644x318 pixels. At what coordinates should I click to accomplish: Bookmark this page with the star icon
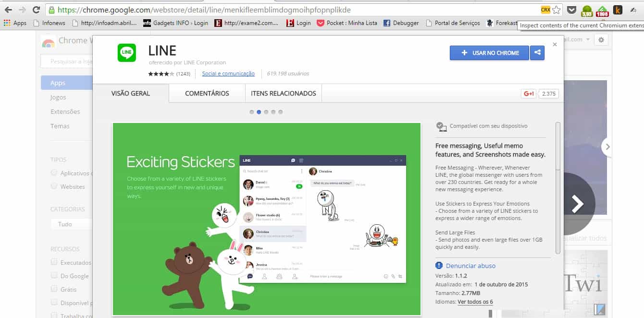556,10
